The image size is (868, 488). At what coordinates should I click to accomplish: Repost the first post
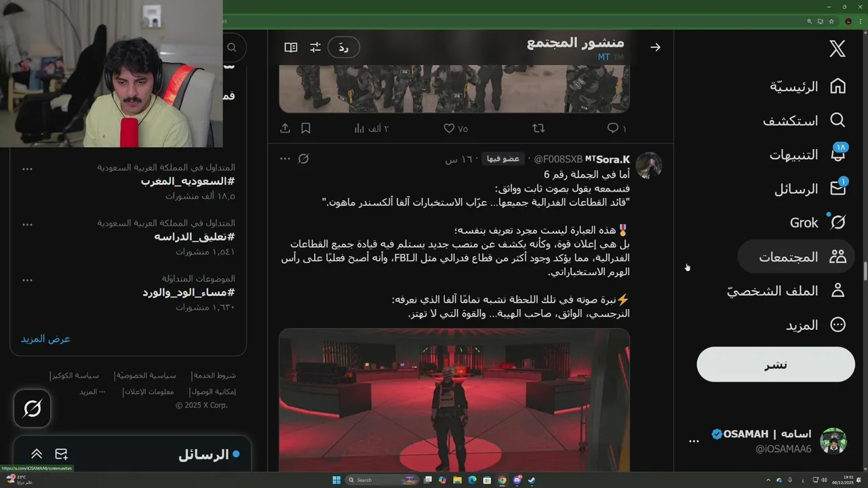538,128
